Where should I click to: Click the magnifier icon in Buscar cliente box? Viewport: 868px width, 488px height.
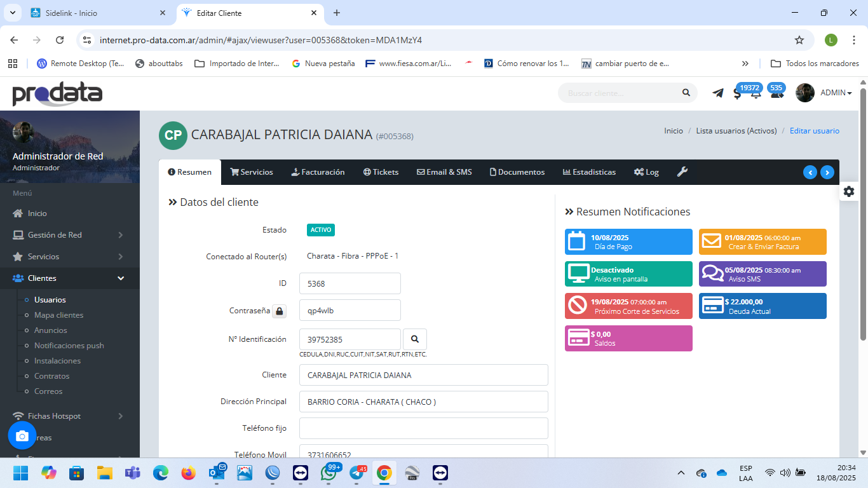pos(686,93)
